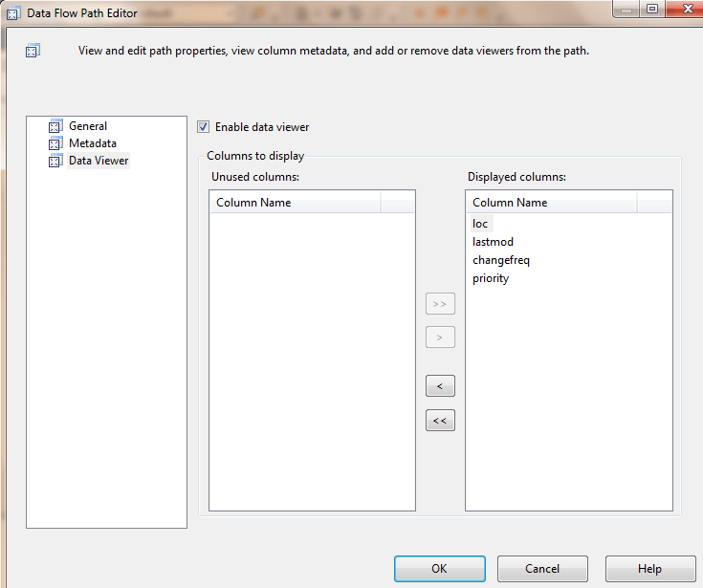The image size is (703, 588).
Task: Click the Metadata page icon
Action: point(55,143)
